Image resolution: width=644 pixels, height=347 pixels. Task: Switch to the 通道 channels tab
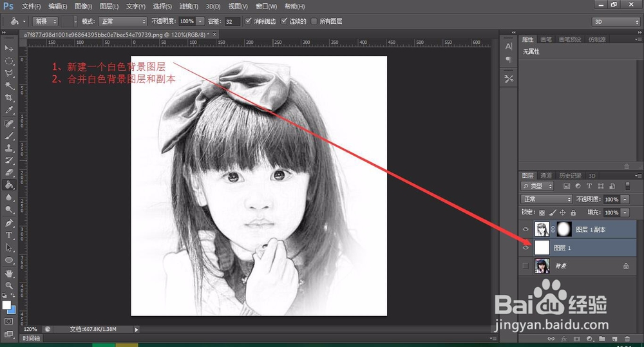coord(546,175)
